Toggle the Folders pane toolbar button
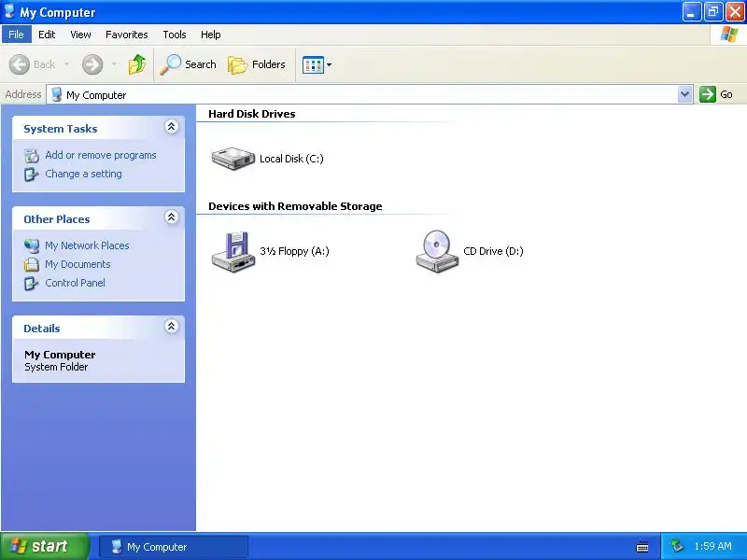The height and width of the screenshot is (560, 747). [257, 64]
